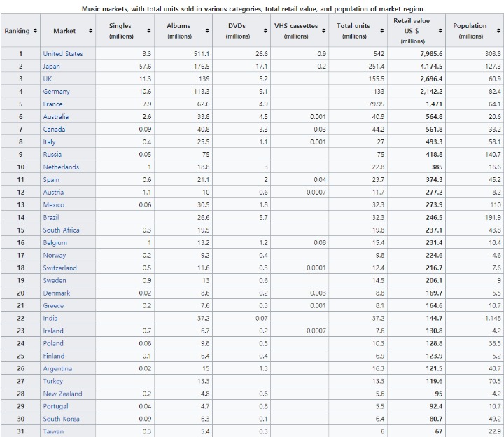Viewport: 504px width, 437px height.
Task: Select UK retail value 2,696.4
Action: coord(416,78)
